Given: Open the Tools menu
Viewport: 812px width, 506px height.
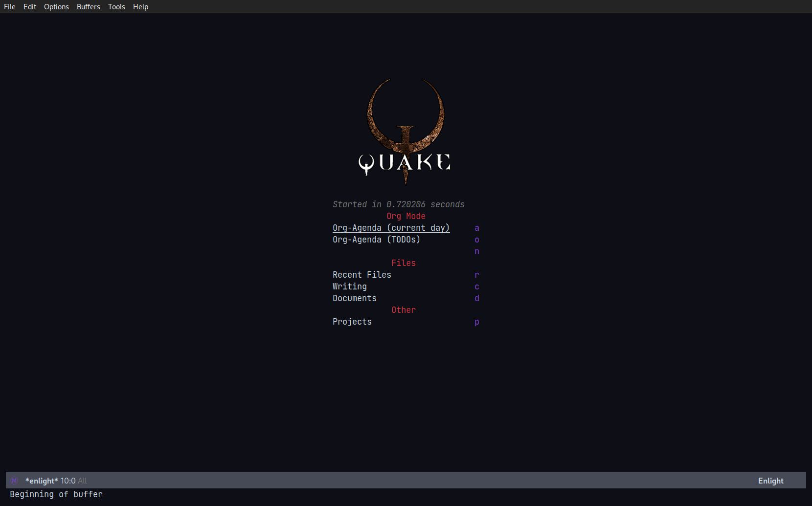Looking at the screenshot, I should pyautogui.click(x=116, y=7).
